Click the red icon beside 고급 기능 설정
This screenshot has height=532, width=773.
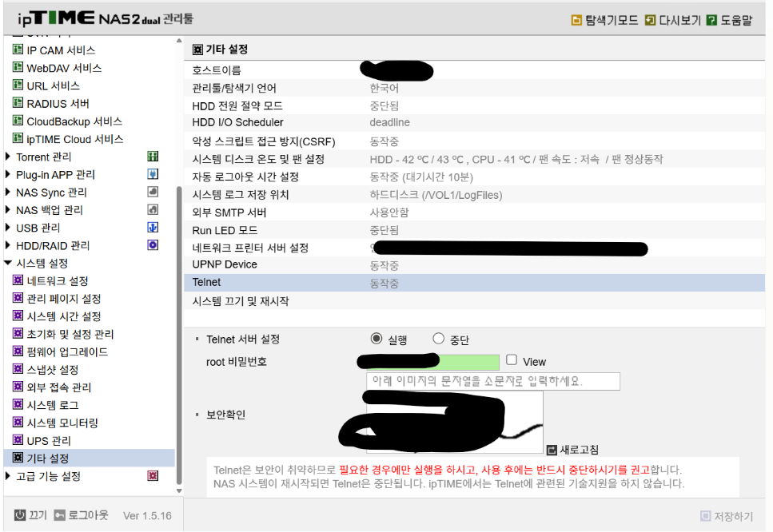(x=152, y=475)
